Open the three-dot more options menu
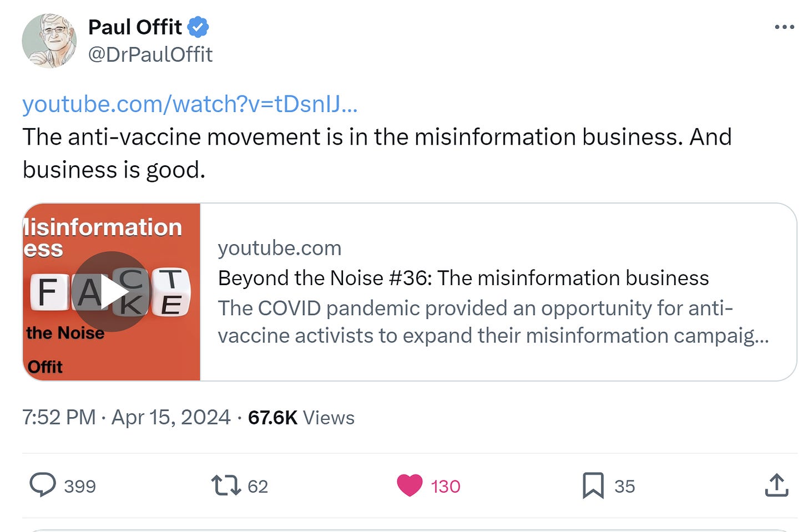This screenshot has width=808, height=532. point(784,27)
